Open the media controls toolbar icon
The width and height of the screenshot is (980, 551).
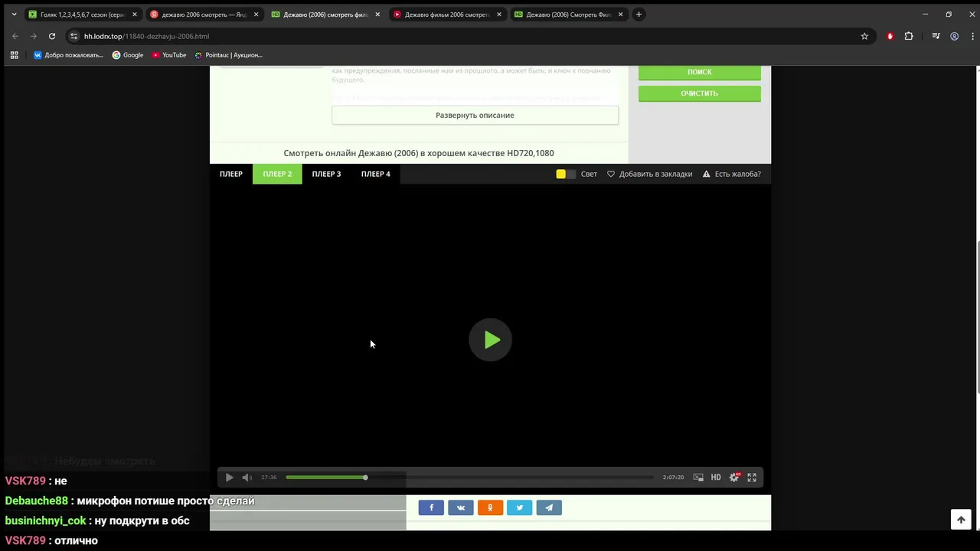pyautogui.click(x=936, y=36)
